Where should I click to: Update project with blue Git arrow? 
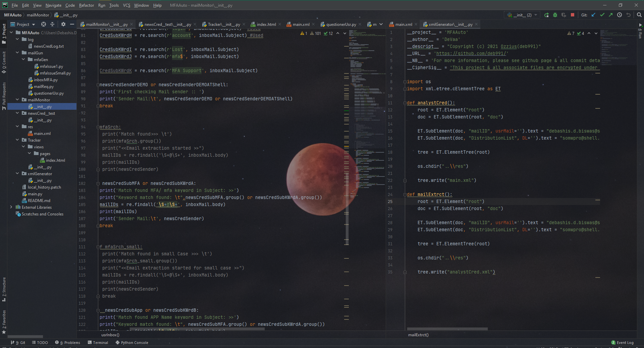click(593, 15)
